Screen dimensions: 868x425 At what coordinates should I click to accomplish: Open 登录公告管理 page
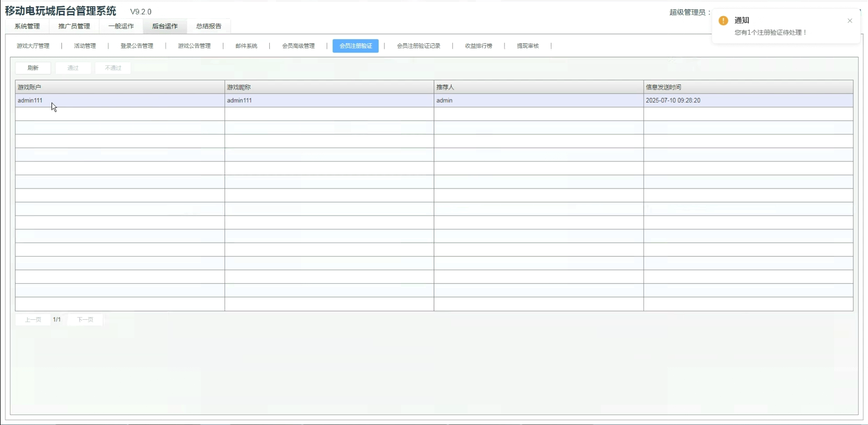(x=137, y=46)
